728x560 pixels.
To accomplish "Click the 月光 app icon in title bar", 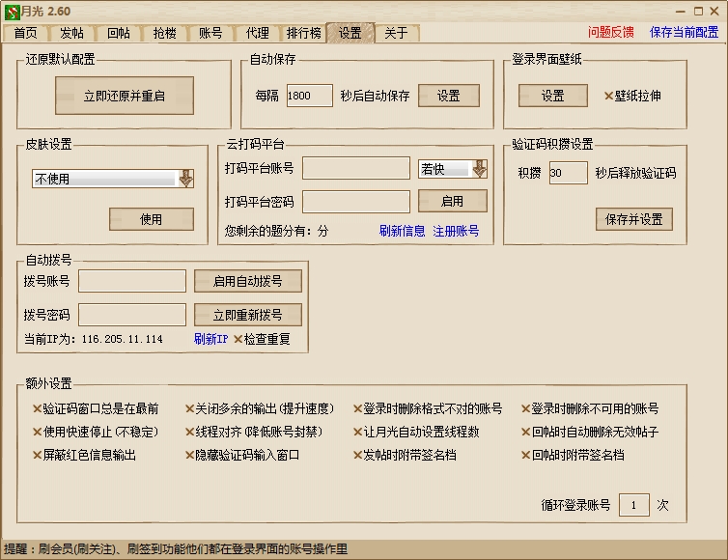I will coord(11,11).
